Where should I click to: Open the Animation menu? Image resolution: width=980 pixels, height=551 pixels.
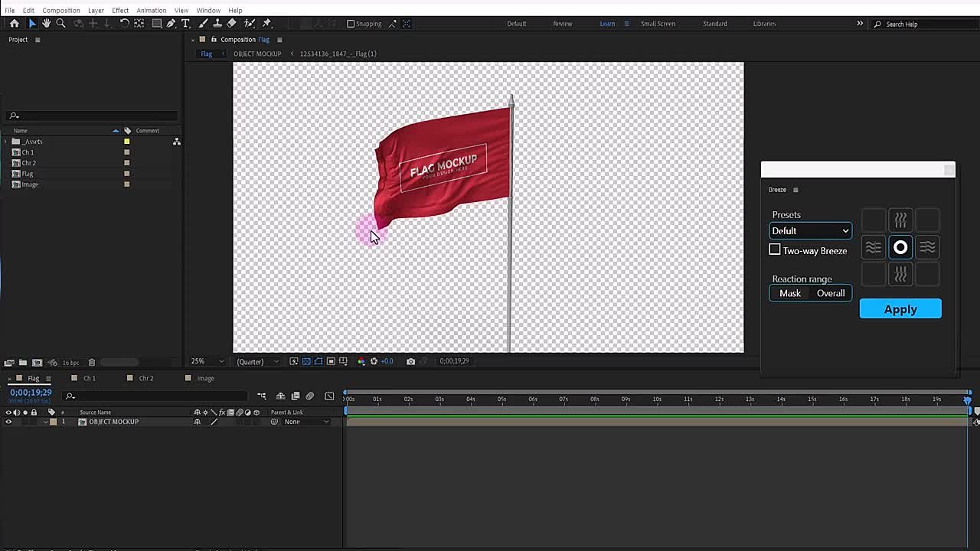coord(151,10)
